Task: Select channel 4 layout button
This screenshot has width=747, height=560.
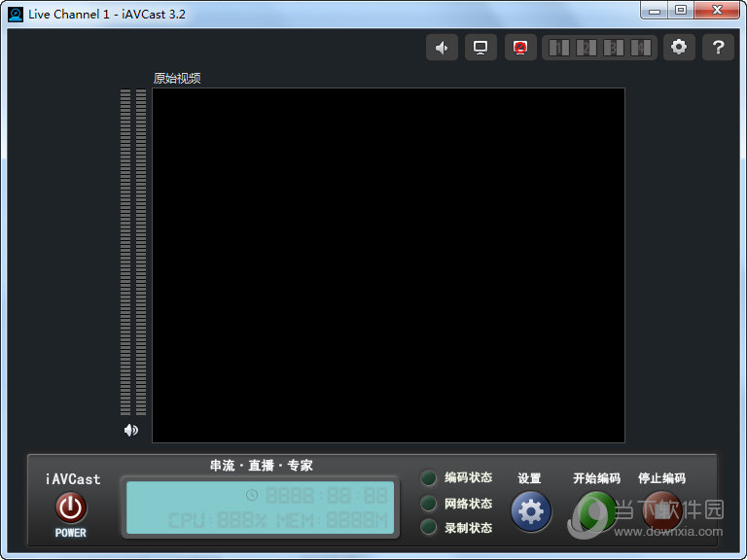Action: [x=641, y=48]
